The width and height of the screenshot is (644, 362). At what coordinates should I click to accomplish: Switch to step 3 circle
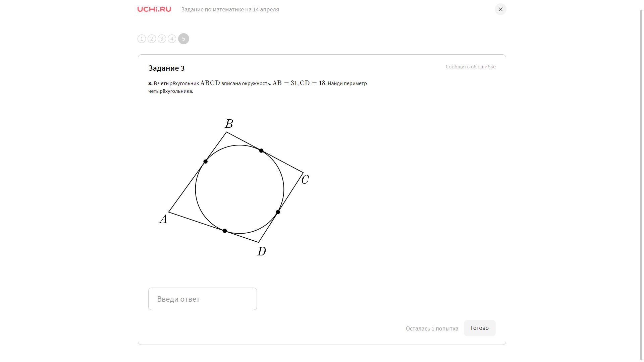(x=162, y=39)
